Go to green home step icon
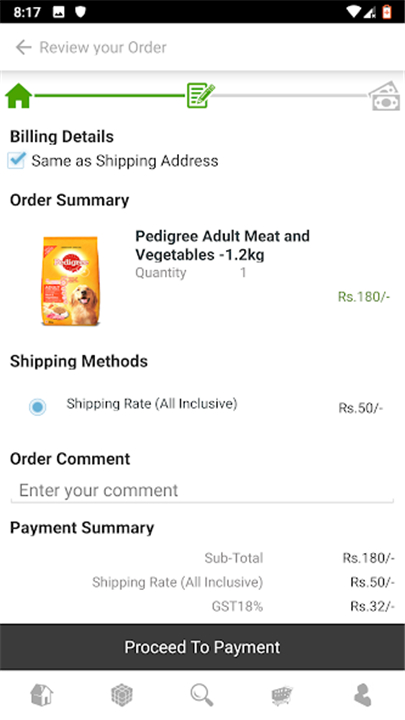The image size is (405, 720). point(18,96)
